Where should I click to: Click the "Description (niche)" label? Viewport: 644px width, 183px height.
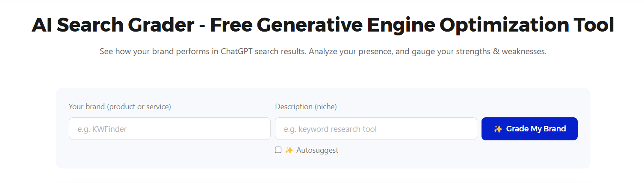[306, 107]
